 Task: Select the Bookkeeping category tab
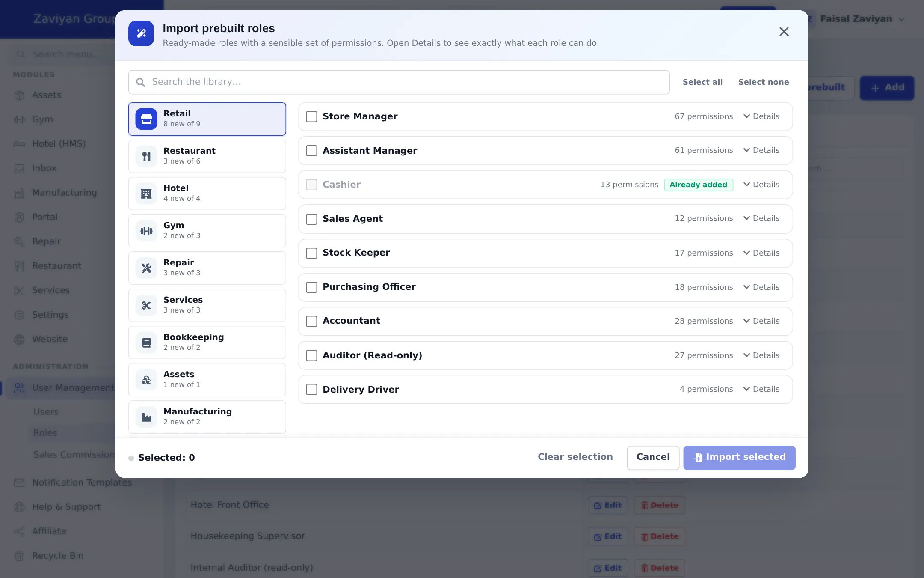click(207, 343)
